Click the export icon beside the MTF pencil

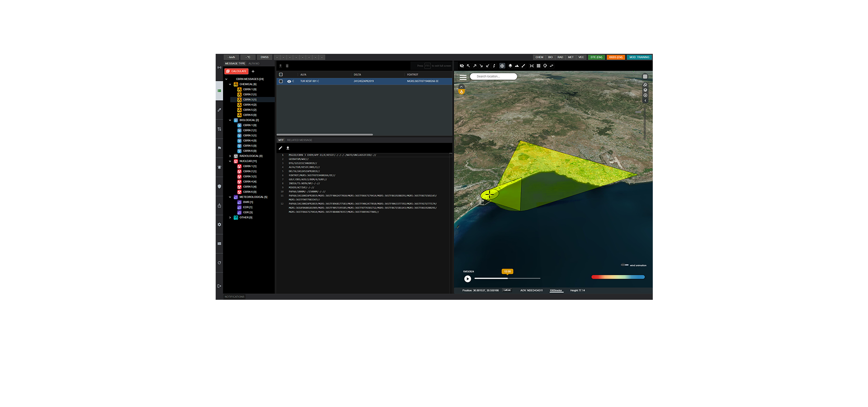288,148
